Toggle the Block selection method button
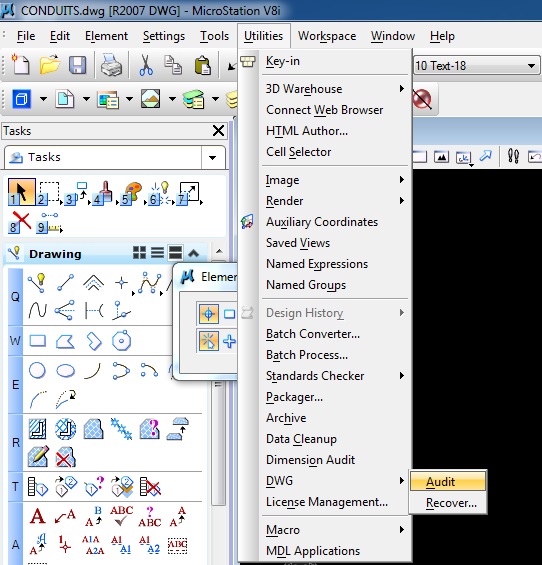The width and height of the screenshot is (542, 565). tap(229, 313)
